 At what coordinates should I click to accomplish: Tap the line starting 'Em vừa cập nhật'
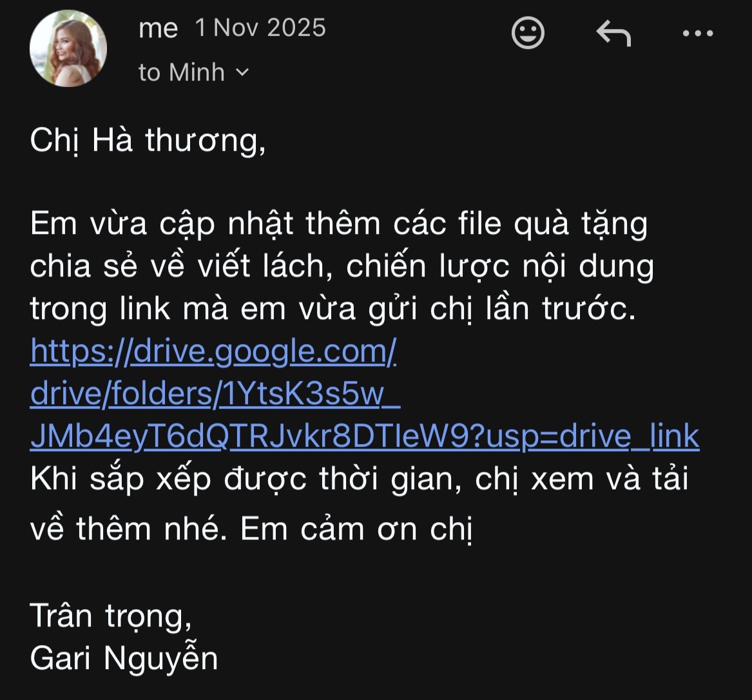338,224
